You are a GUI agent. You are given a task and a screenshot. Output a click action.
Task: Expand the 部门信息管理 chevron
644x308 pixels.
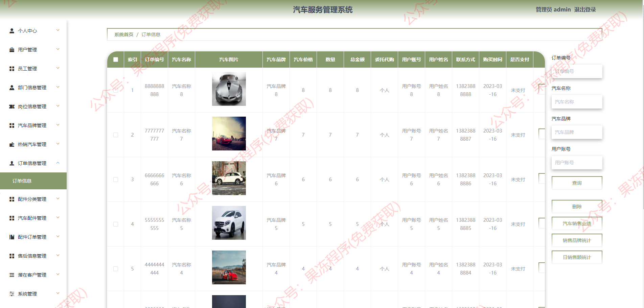(58, 87)
